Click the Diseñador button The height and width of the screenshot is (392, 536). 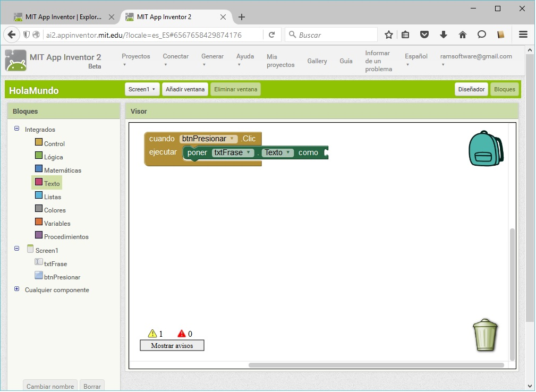[x=471, y=89]
